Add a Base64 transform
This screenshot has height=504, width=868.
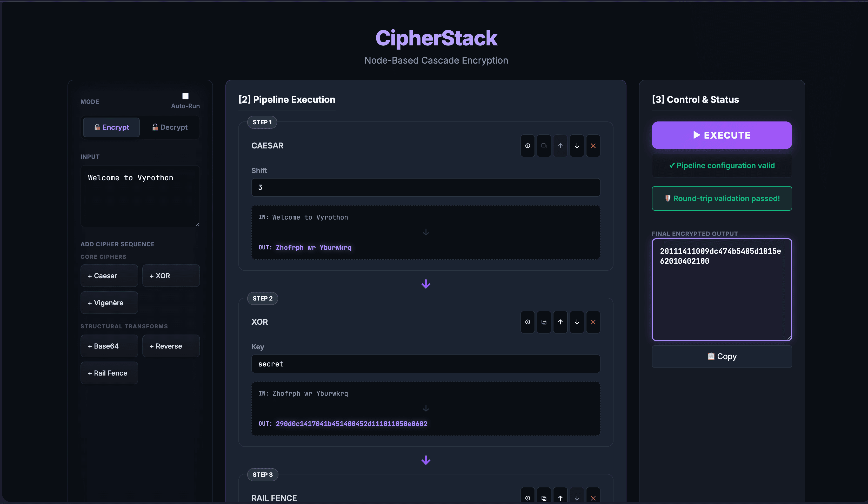(x=109, y=346)
